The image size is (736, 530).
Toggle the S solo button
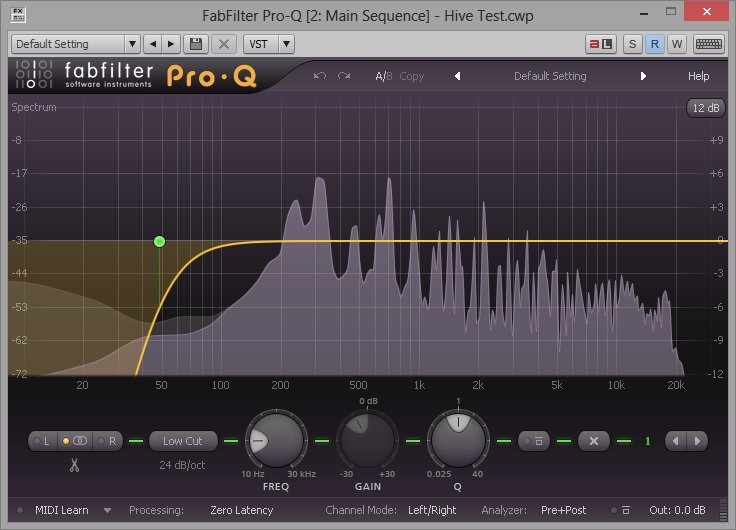pyautogui.click(x=633, y=44)
